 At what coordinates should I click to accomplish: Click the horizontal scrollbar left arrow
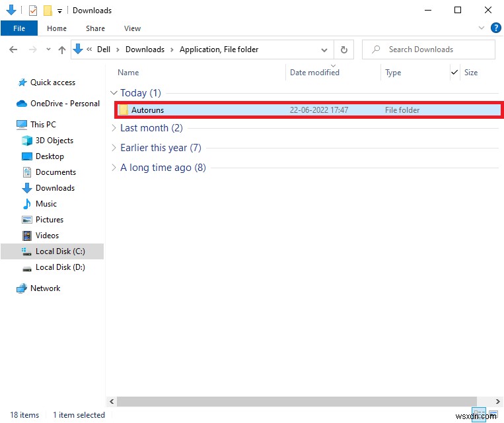coord(112,401)
